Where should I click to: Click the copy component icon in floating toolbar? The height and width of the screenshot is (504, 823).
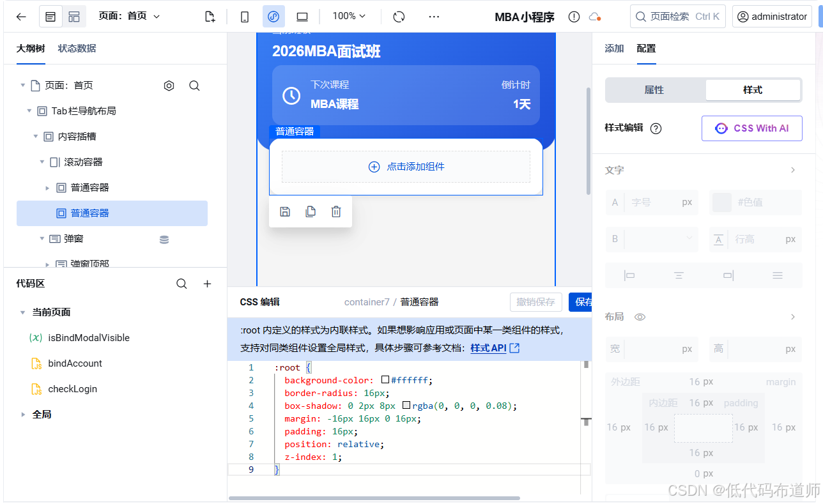point(311,211)
